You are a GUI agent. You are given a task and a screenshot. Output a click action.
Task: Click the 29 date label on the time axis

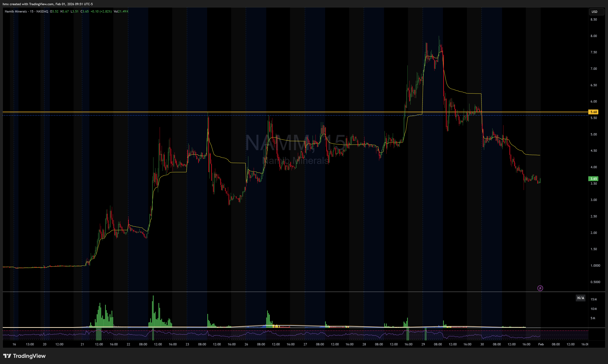423,344
